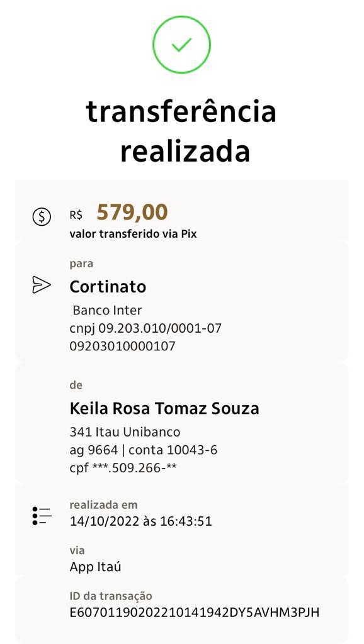This screenshot has height=644, width=364.
Task: Click the 'transferência realizada' heading
Action: click(x=181, y=131)
